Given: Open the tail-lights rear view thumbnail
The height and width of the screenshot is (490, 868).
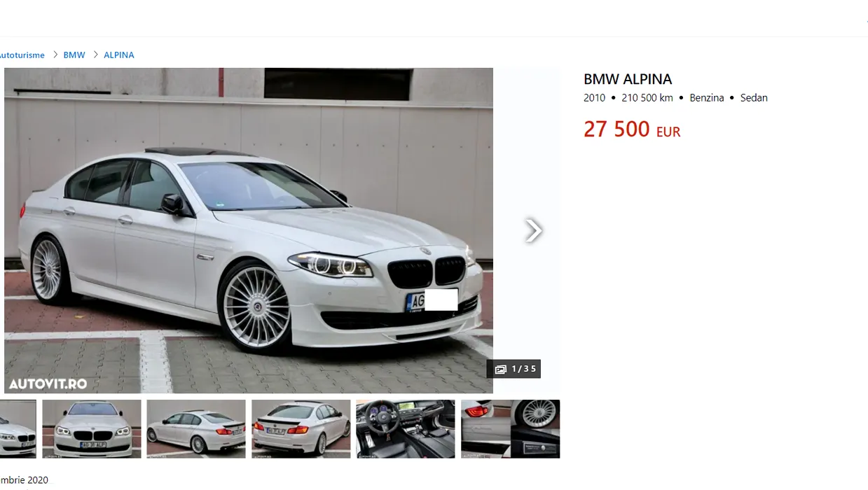Looking at the screenshot, I should 301,429.
